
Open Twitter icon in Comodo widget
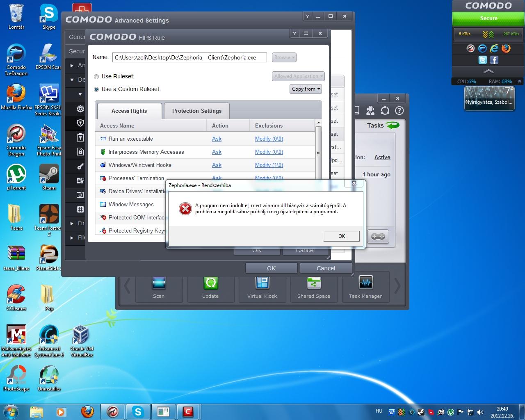click(483, 60)
